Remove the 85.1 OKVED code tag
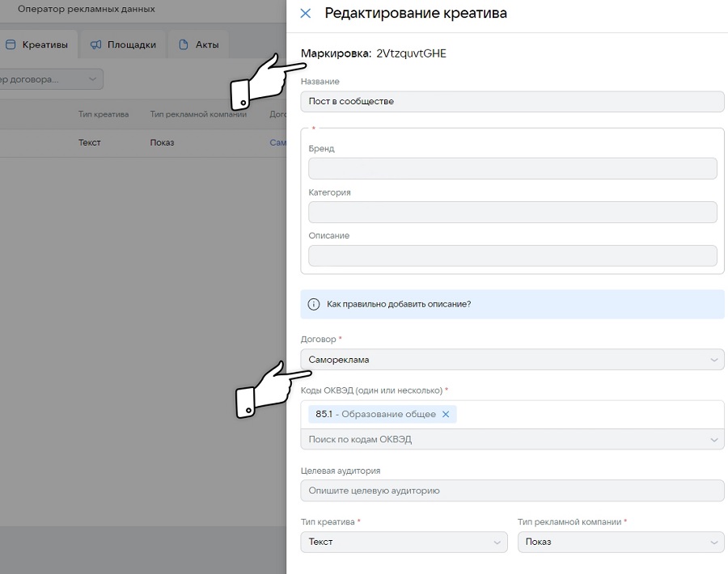The width and height of the screenshot is (728, 574). [x=445, y=415]
